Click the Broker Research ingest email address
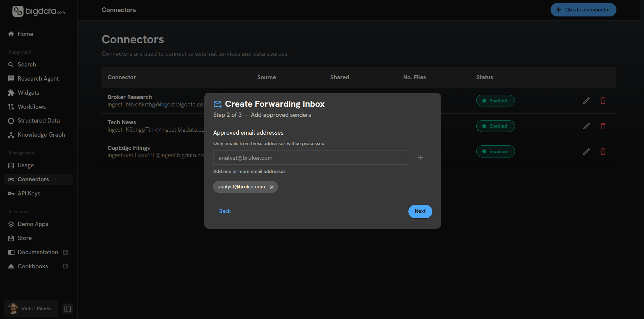This screenshot has height=319, width=644. (156, 104)
